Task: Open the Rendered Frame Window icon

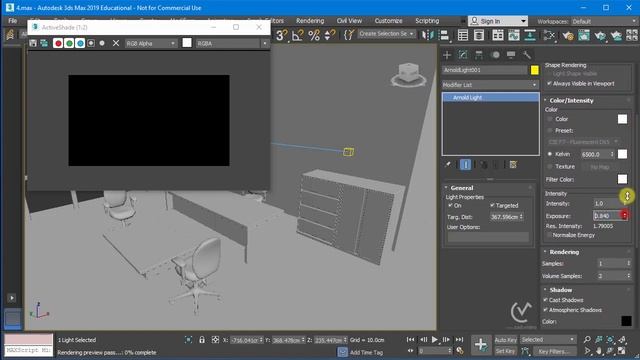Action: (584, 35)
